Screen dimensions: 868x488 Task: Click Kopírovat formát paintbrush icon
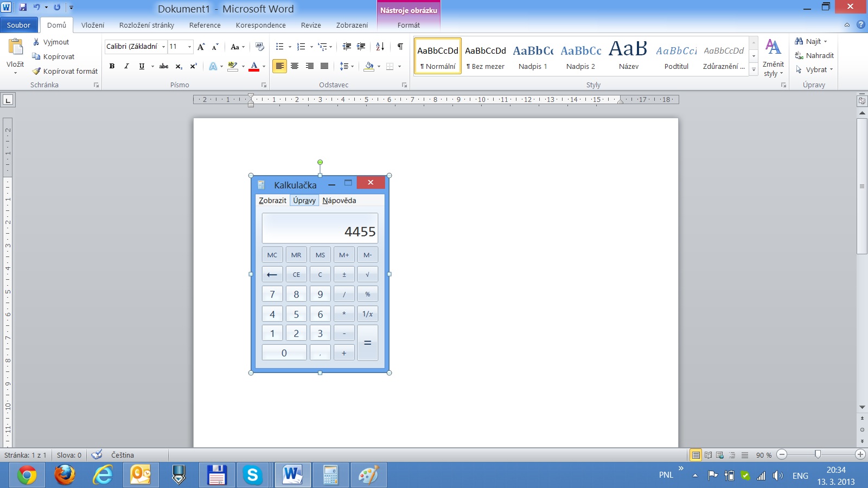coord(36,71)
